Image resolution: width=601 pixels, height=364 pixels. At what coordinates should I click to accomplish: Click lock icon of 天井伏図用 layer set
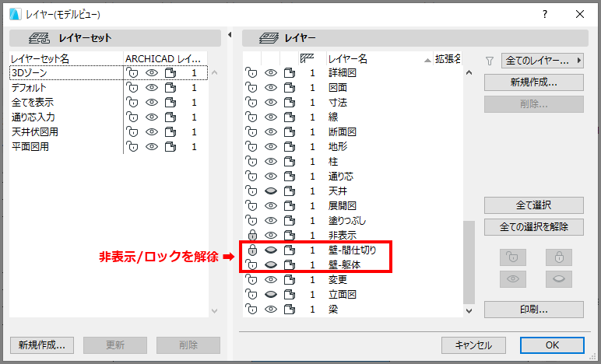pyautogui.click(x=132, y=132)
